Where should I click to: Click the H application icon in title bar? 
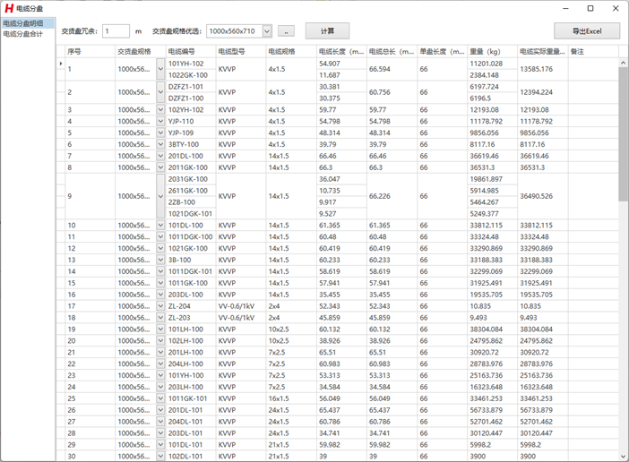tap(8, 7)
